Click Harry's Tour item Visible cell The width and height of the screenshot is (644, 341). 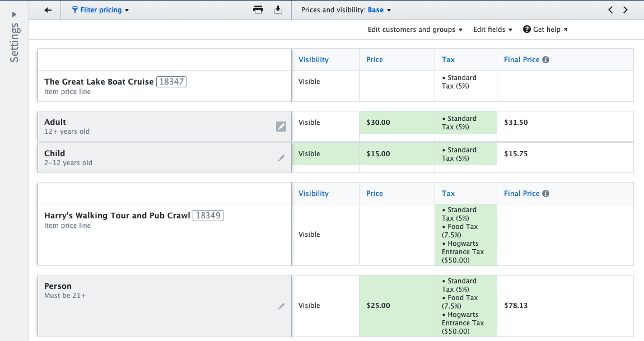click(325, 235)
